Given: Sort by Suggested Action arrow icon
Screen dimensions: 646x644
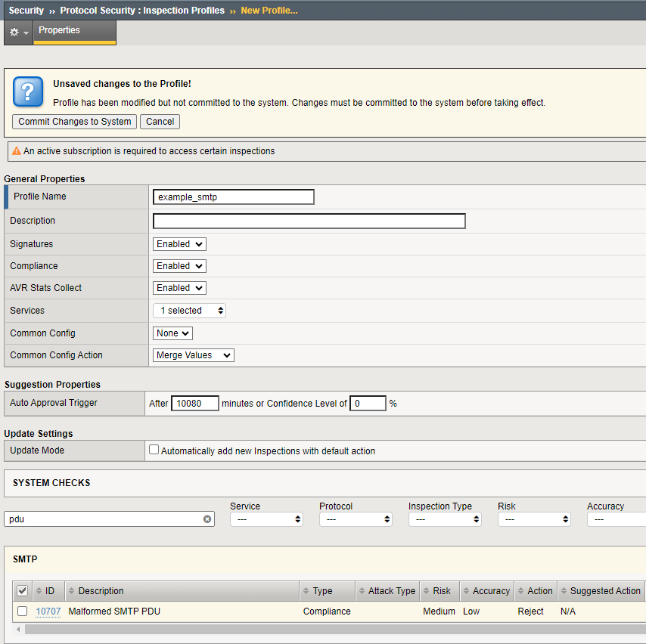Looking at the screenshot, I should pyautogui.click(x=564, y=591).
